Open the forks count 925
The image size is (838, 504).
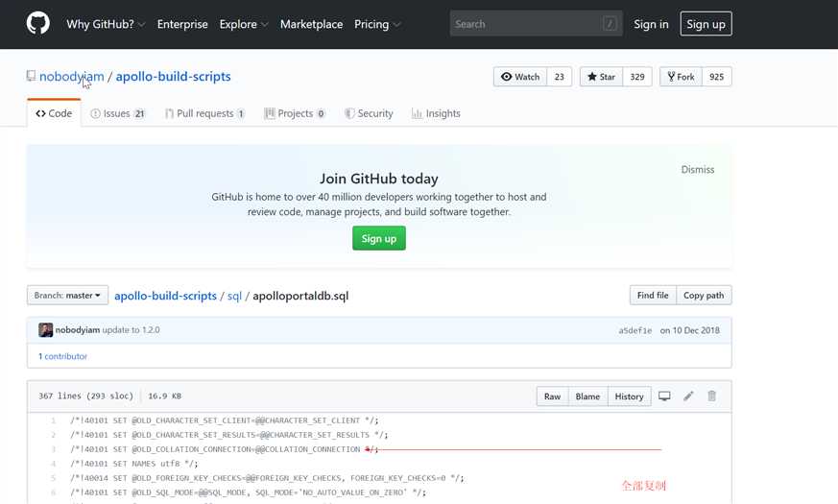pyautogui.click(x=717, y=77)
